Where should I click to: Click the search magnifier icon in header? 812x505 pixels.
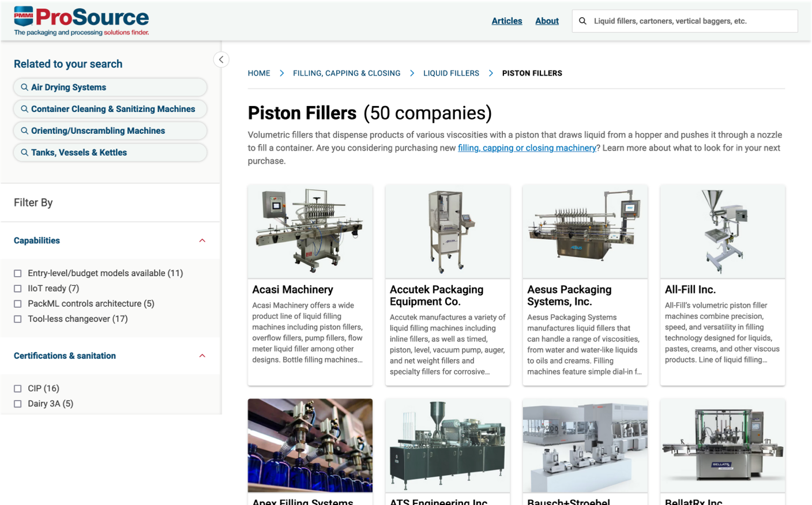point(582,21)
